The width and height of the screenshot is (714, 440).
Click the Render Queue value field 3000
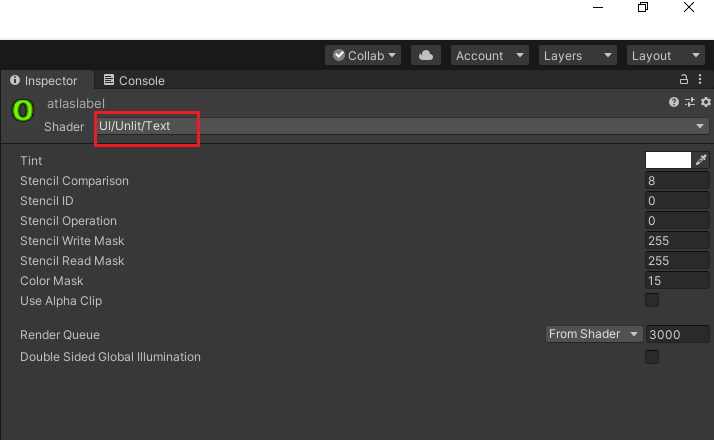coord(678,334)
